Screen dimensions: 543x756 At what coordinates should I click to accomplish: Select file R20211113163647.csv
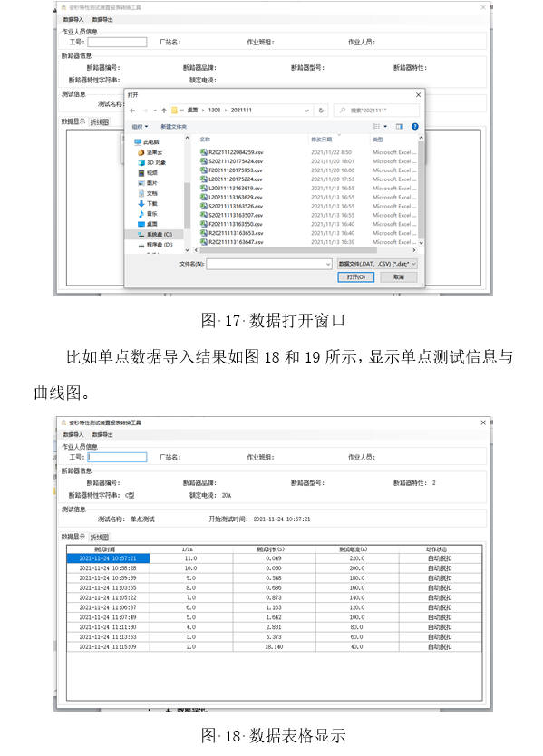point(232,242)
